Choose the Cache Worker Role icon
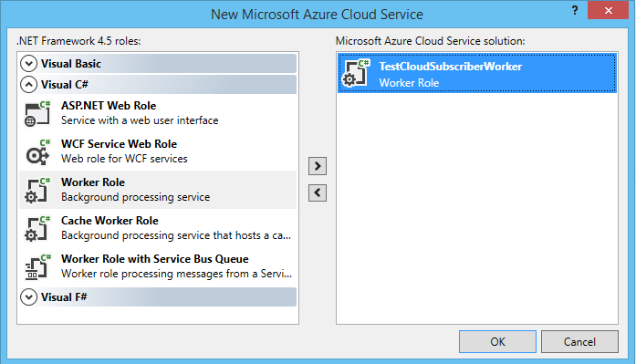 [37, 229]
